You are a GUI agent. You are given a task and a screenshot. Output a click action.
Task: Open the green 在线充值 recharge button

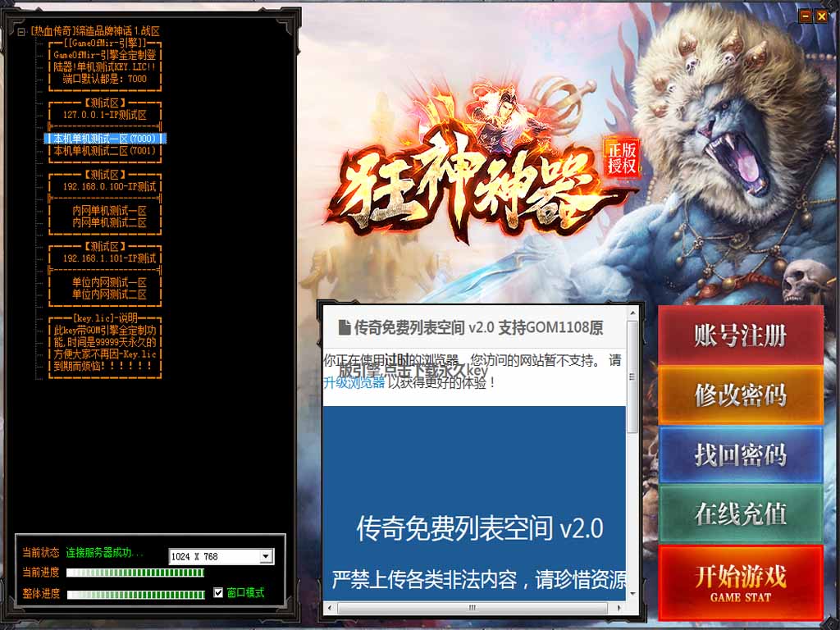pos(740,514)
